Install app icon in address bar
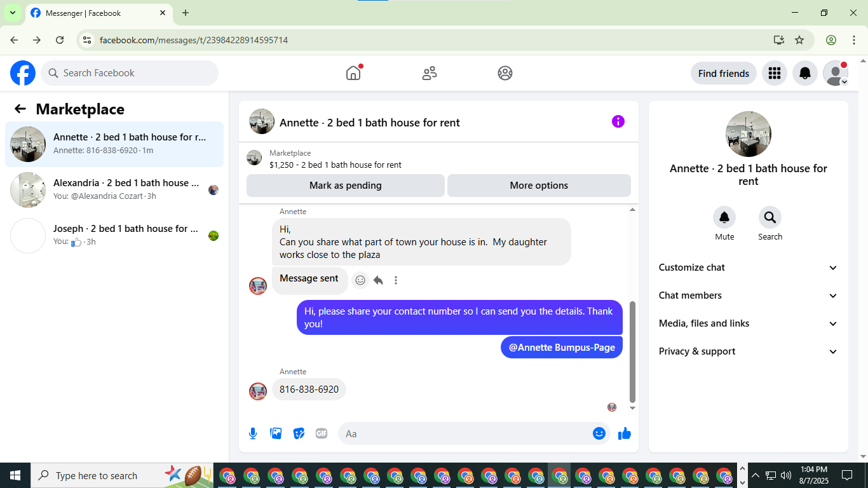Screen dimensions: 868x488 779,40
